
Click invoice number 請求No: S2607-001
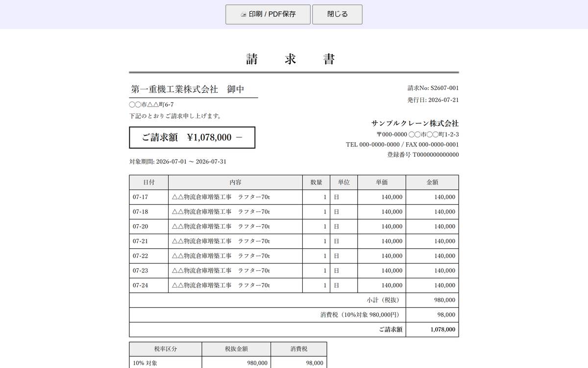point(433,88)
